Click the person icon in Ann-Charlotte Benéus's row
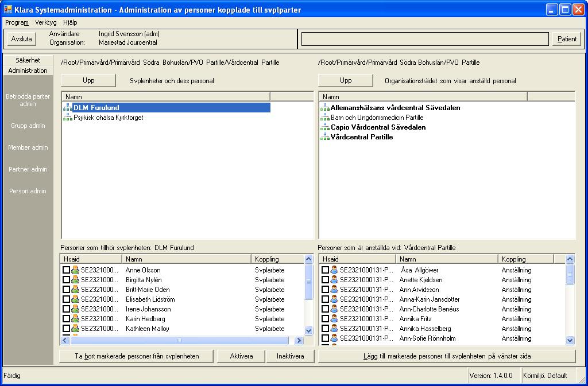Viewport: 588px width, 386px height. point(334,309)
